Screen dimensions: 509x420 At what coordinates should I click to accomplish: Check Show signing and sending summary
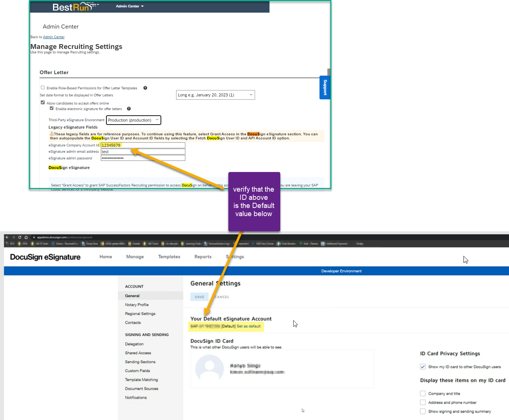click(x=423, y=411)
